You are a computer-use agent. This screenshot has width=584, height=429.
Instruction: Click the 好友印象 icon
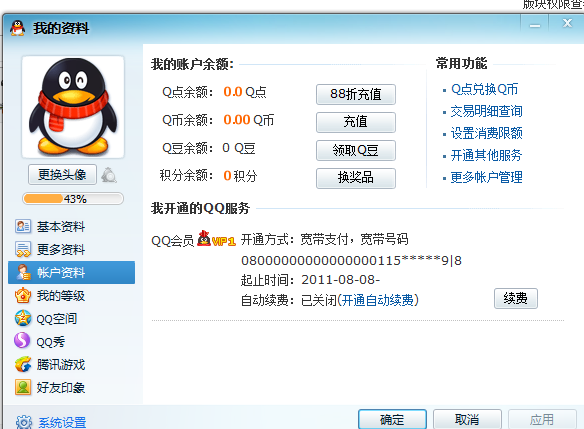[x=23, y=387]
